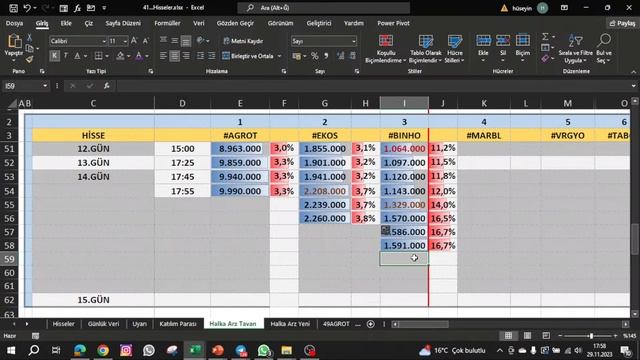Switch to the Katılım Parası sheet tab

pos(178,324)
